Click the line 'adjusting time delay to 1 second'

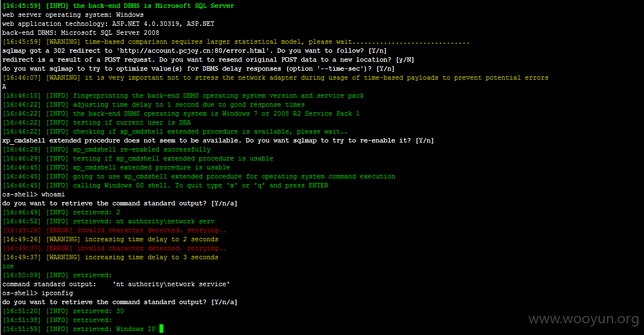[x=153, y=105]
